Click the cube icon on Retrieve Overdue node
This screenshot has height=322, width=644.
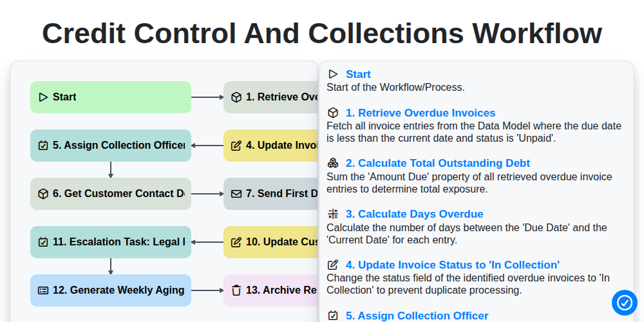236,97
